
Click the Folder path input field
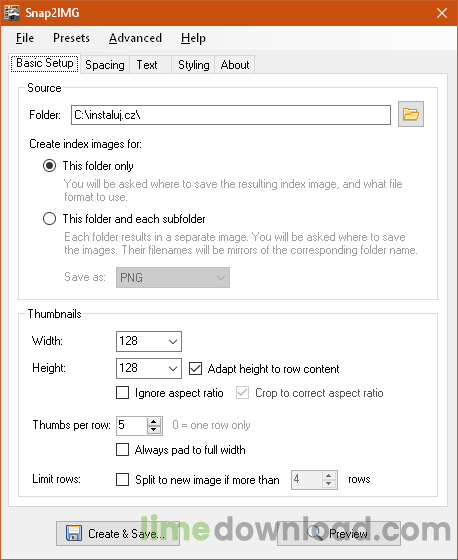tap(231, 115)
